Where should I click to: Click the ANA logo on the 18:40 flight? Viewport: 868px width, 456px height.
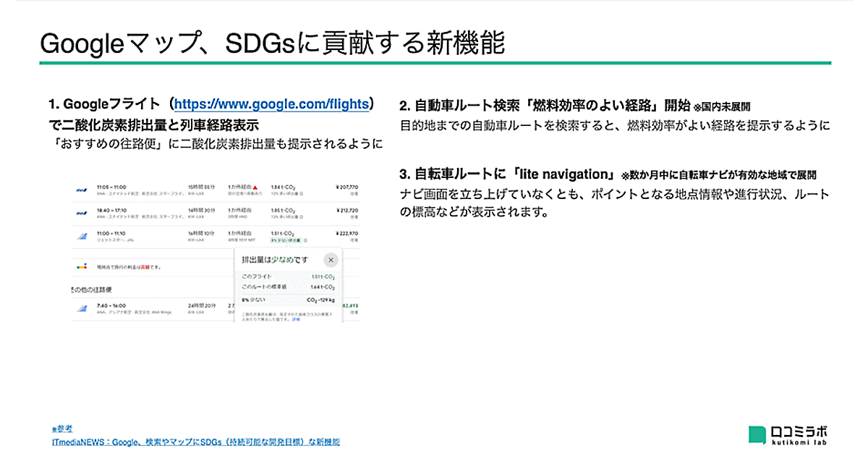[82, 213]
